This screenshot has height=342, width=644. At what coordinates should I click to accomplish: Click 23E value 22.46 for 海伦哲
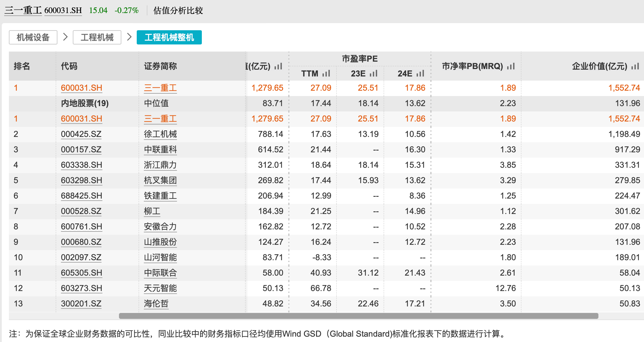pos(368,303)
